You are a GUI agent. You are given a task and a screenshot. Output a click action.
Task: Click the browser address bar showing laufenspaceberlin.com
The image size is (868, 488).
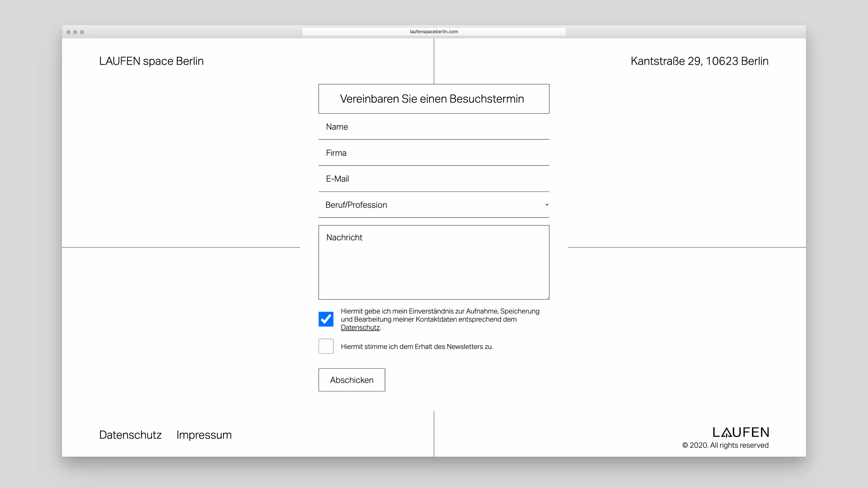(434, 31)
